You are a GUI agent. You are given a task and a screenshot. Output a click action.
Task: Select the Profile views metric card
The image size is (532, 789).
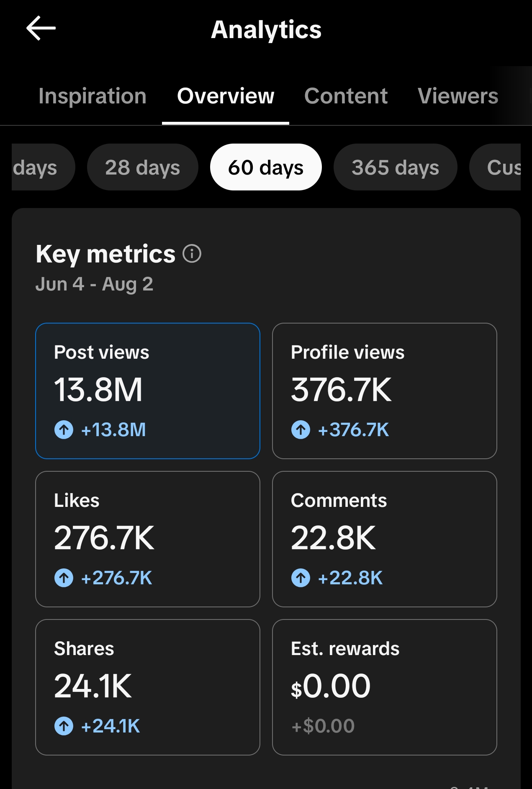pyautogui.click(x=385, y=391)
